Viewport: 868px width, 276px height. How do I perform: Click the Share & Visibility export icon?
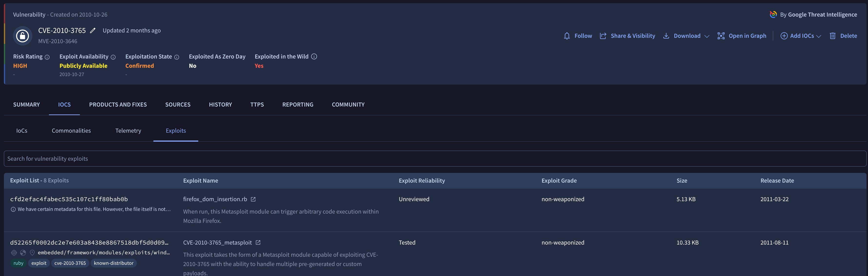[603, 36]
